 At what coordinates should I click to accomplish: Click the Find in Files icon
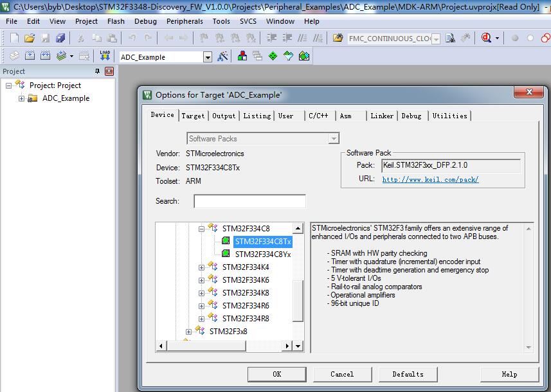tap(338, 38)
